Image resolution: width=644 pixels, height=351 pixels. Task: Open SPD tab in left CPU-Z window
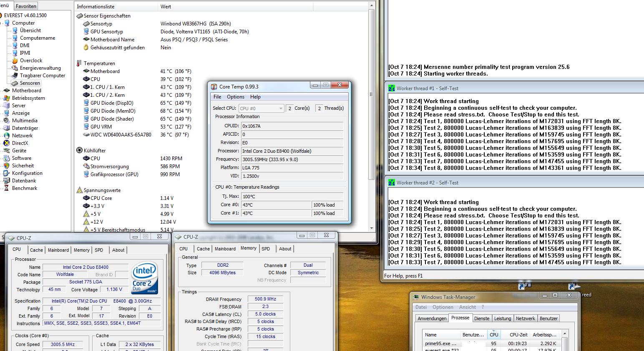[99, 250]
